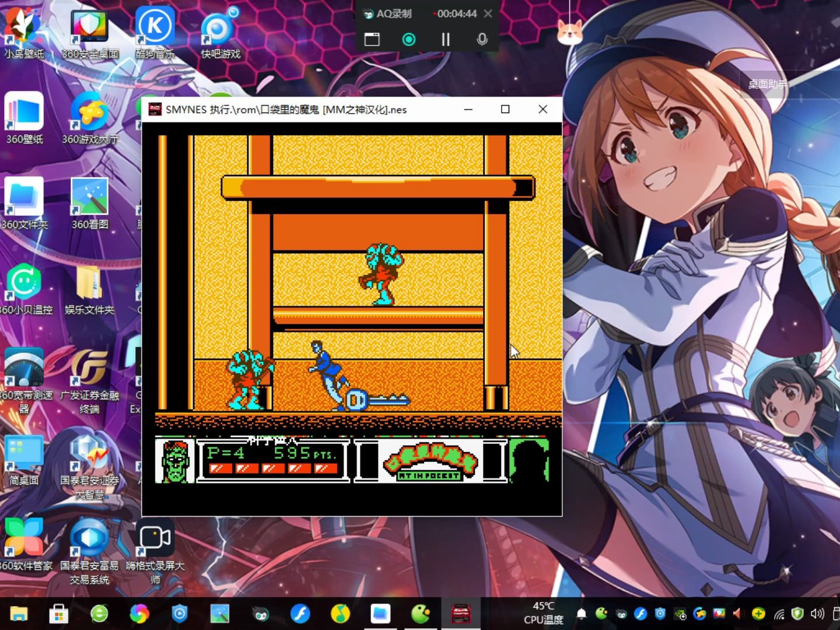Open File Explorer from the taskbar

click(19, 614)
